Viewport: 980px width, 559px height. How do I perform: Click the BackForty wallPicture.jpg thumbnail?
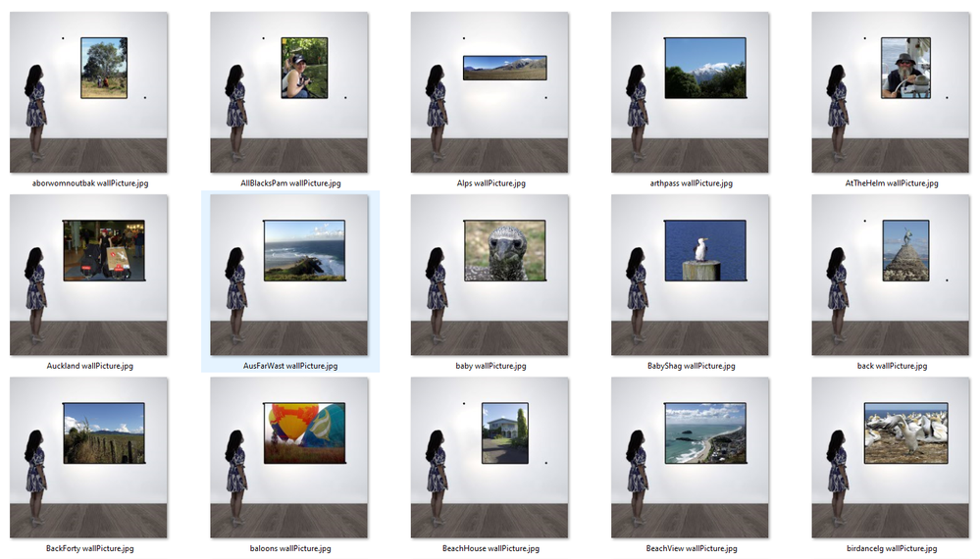[x=88, y=458]
